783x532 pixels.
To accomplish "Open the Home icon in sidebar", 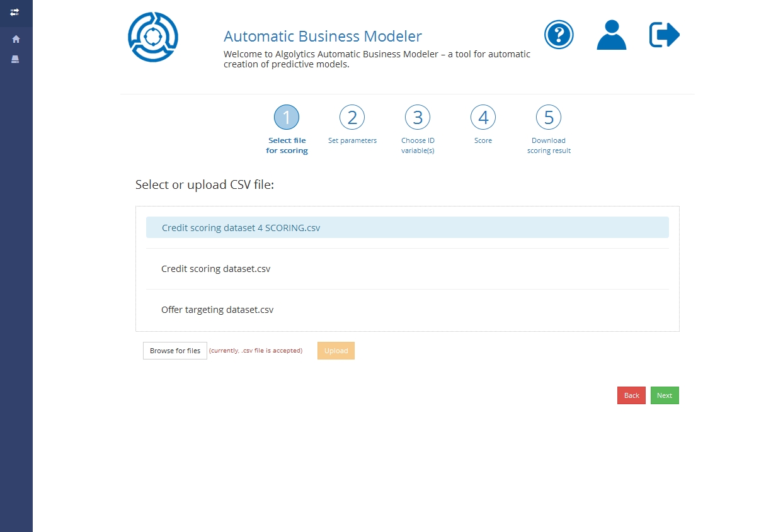I will 16,39.
